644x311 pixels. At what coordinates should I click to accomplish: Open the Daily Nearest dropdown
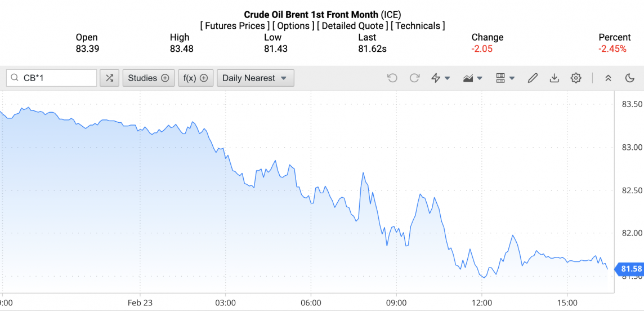click(x=255, y=78)
